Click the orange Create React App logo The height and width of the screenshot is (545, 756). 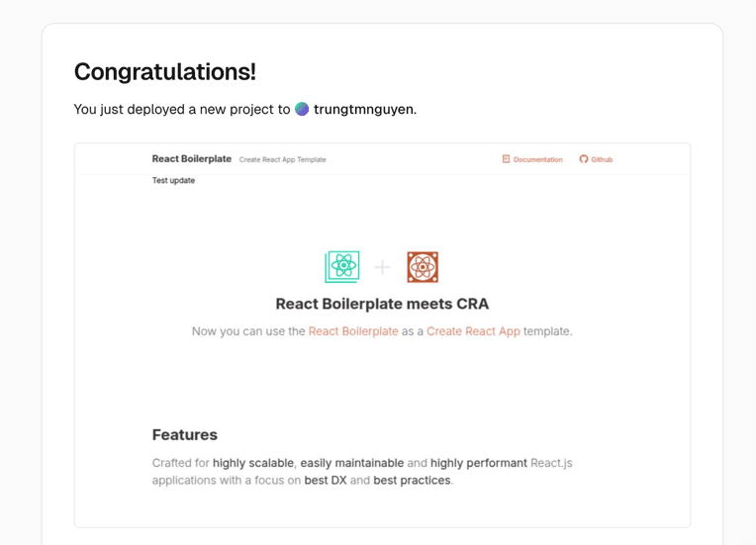(x=423, y=266)
